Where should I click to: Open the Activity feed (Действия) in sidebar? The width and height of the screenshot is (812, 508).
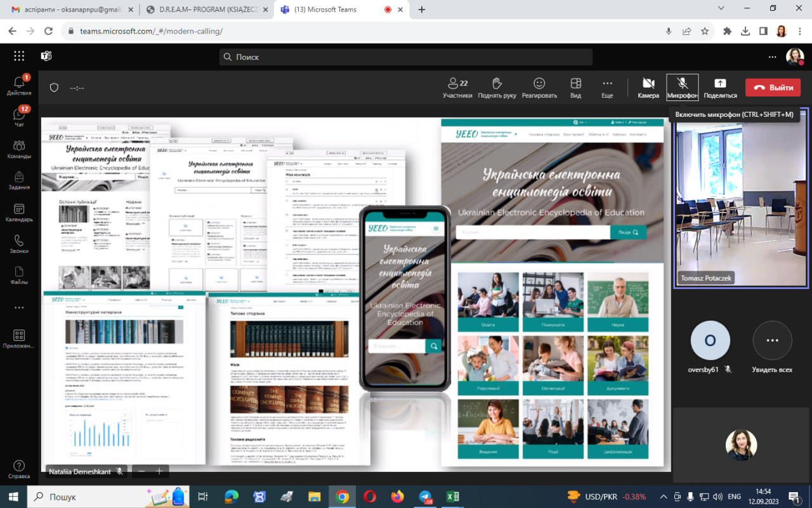19,85
